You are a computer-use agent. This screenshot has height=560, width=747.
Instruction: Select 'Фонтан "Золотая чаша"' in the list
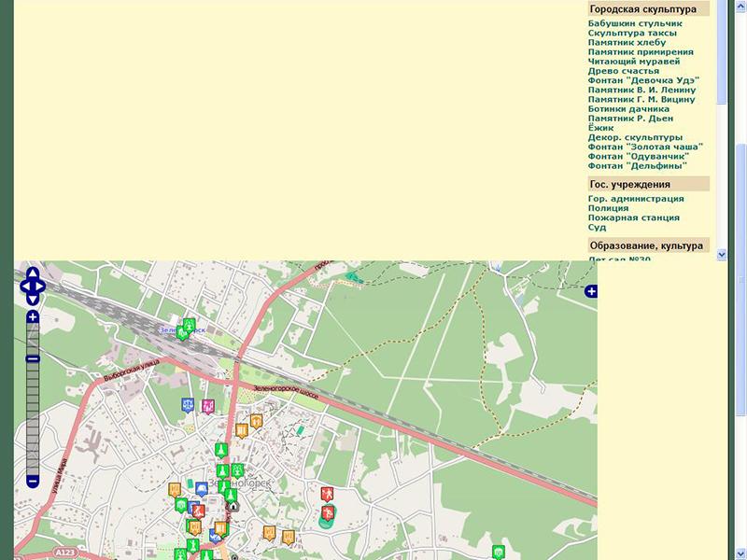(x=645, y=147)
